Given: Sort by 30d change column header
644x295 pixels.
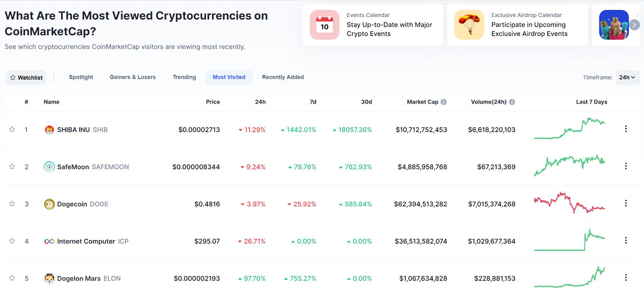Looking at the screenshot, I should tap(366, 102).
